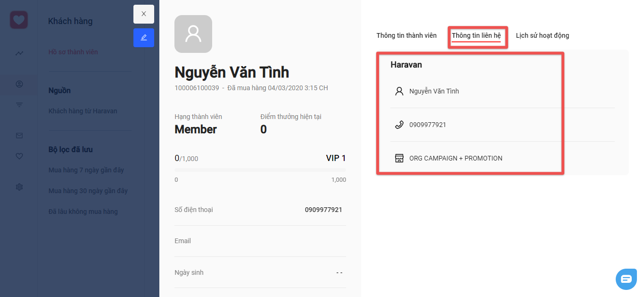Open the filter icon in sidebar
This screenshot has height=297, width=644.
pos(19,105)
